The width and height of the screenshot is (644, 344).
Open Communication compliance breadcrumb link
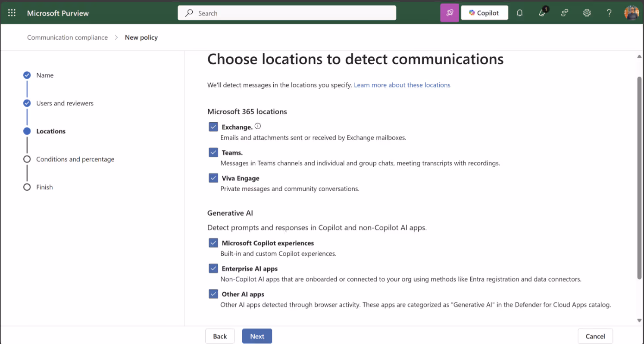coord(67,37)
